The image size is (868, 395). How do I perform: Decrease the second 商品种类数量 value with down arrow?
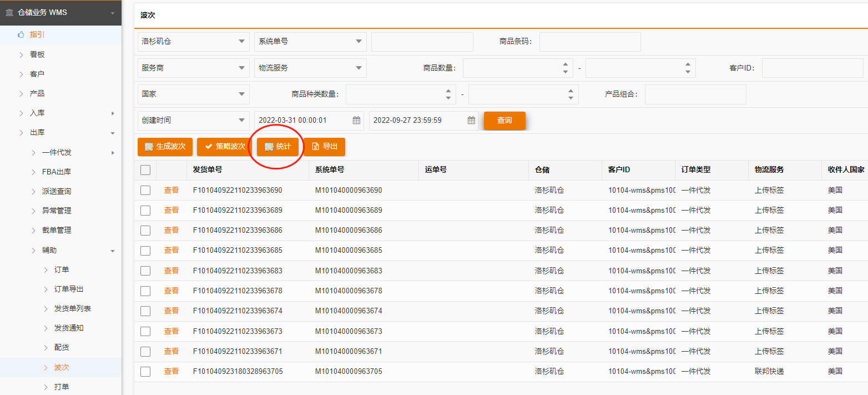click(x=571, y=98)
